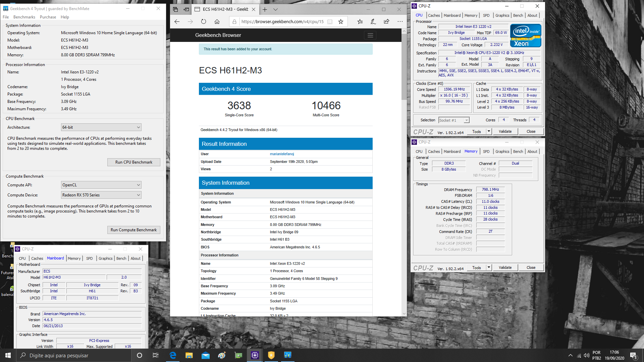Launch Microsoft Edge from the taskbar

click(173, 355)
